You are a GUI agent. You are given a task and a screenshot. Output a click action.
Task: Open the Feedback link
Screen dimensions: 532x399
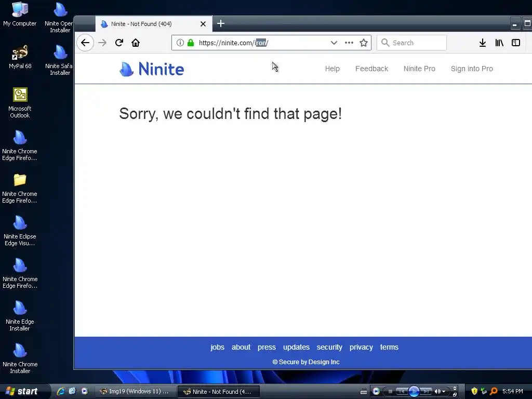371,69
